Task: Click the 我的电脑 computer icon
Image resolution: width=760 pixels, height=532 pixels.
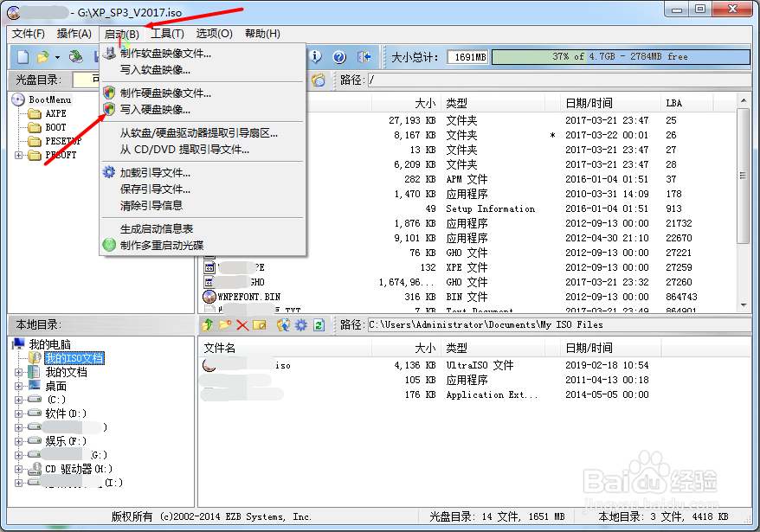Action: (x=18, y=344)
